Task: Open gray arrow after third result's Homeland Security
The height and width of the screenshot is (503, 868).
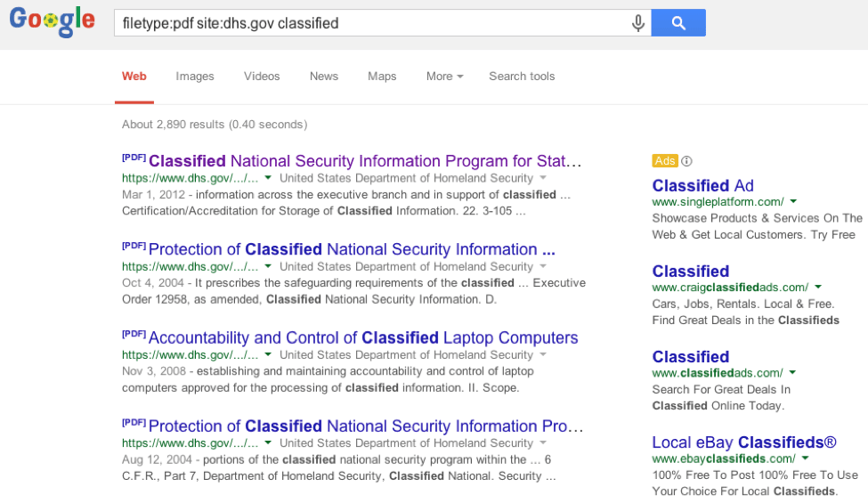Action: point(544,354)
